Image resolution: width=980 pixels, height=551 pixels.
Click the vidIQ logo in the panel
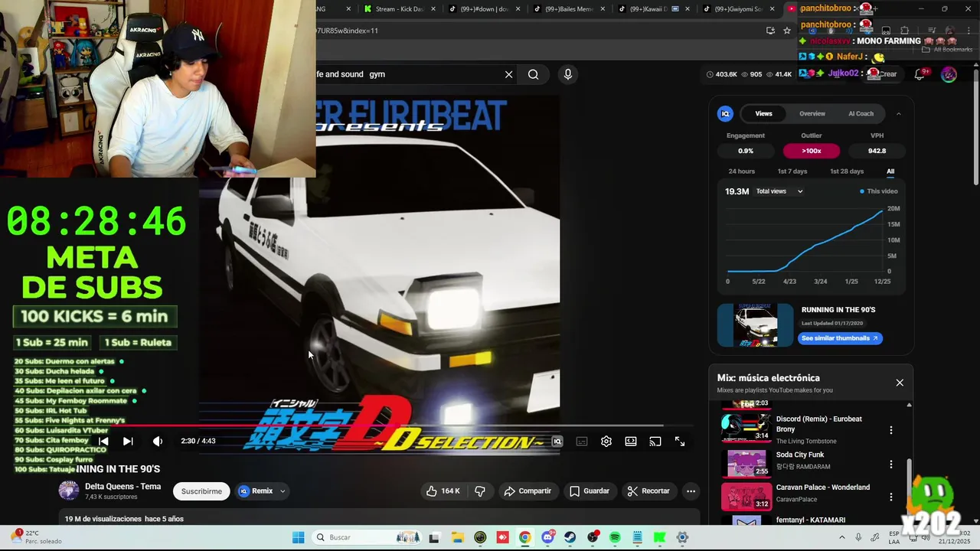[x=725, y=114]
